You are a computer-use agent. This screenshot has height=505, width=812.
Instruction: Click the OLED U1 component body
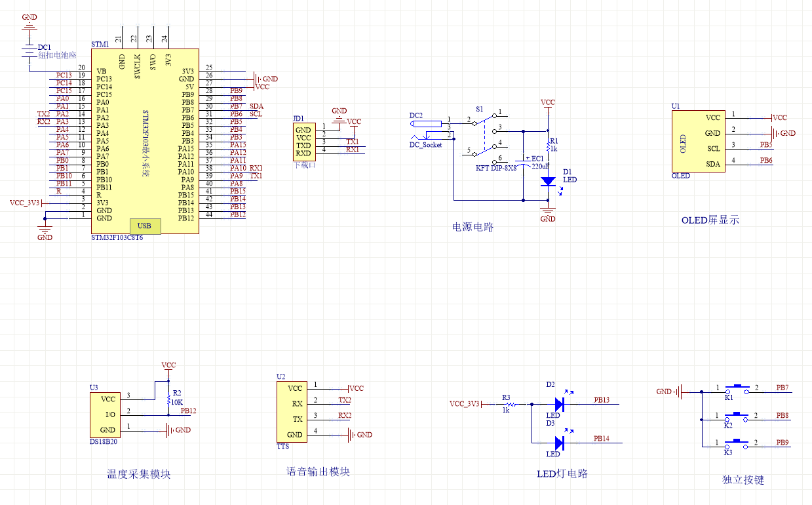(698, 140)
